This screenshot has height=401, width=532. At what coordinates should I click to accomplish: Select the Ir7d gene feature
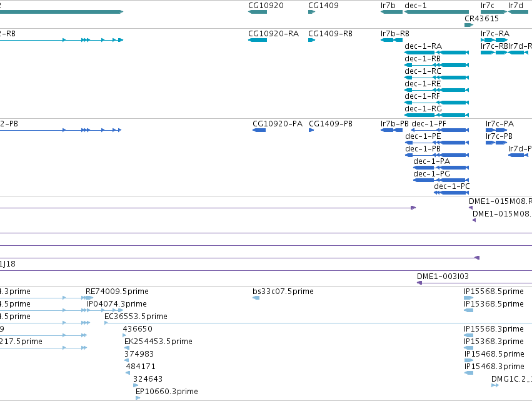pos(518,12)
